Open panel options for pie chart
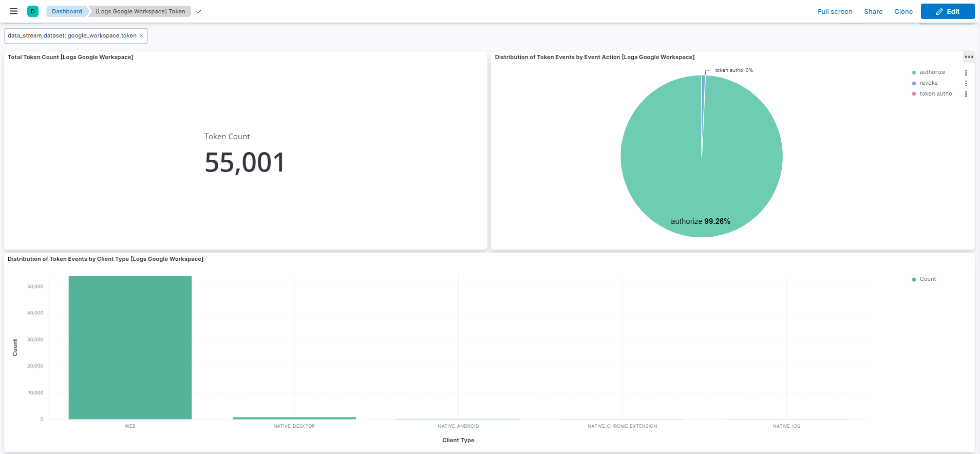The height and width of the screenshot is (454, 980). pyautogui.click(x=969, y=57)
